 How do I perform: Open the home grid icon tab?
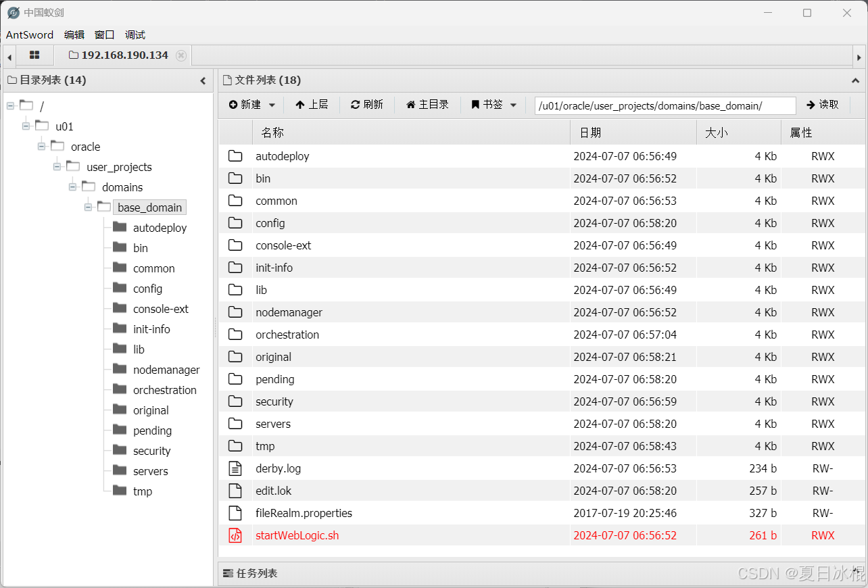click(34, 55)
